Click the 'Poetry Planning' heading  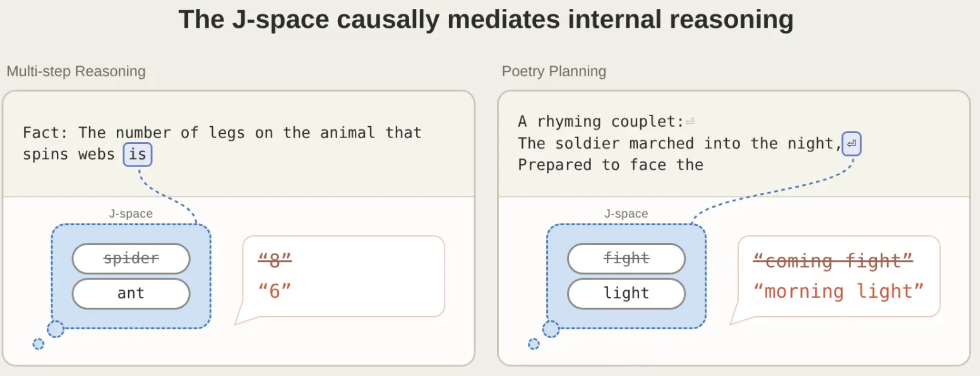click(x=554, y=71)
